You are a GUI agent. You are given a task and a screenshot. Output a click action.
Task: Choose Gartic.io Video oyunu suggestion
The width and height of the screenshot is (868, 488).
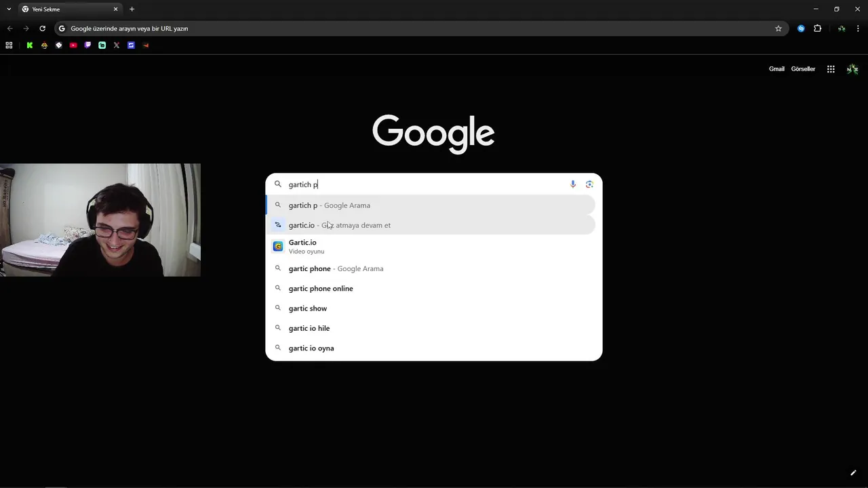431,247
